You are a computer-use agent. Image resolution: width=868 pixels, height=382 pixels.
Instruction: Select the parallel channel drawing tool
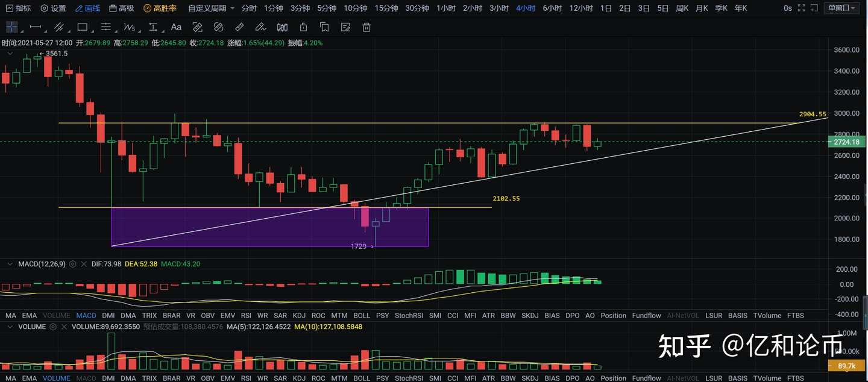pyautogui.click(x=59, y=27)
